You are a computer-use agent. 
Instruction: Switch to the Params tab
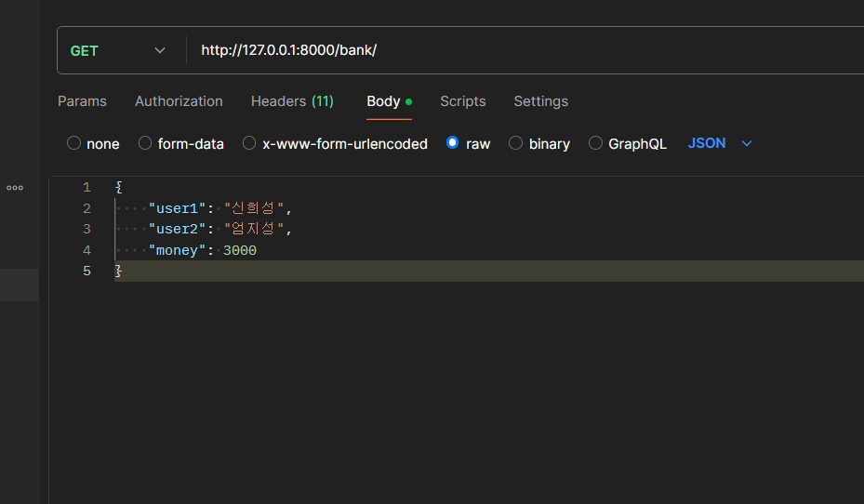82,101
